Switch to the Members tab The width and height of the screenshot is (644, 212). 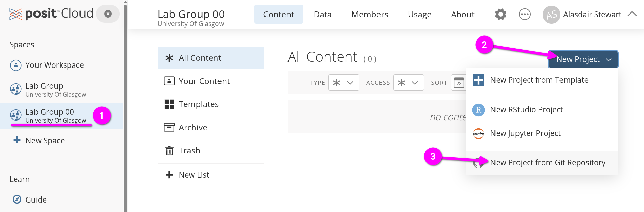pyautogui.click(x=370, y=15)
